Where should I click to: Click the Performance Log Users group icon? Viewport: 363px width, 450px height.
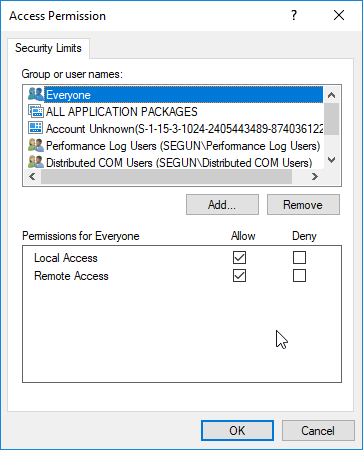pyautogui.click(x=36, y=145)
